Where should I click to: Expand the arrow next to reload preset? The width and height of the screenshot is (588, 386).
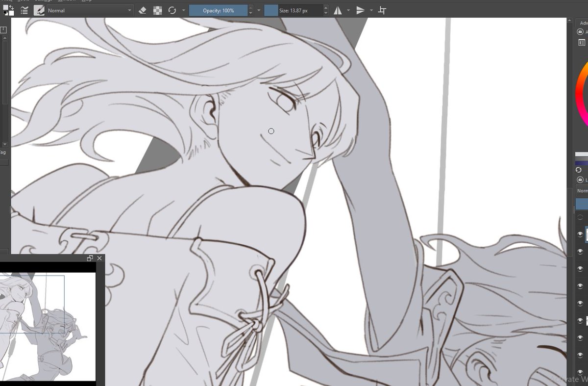tap(183, 10)
